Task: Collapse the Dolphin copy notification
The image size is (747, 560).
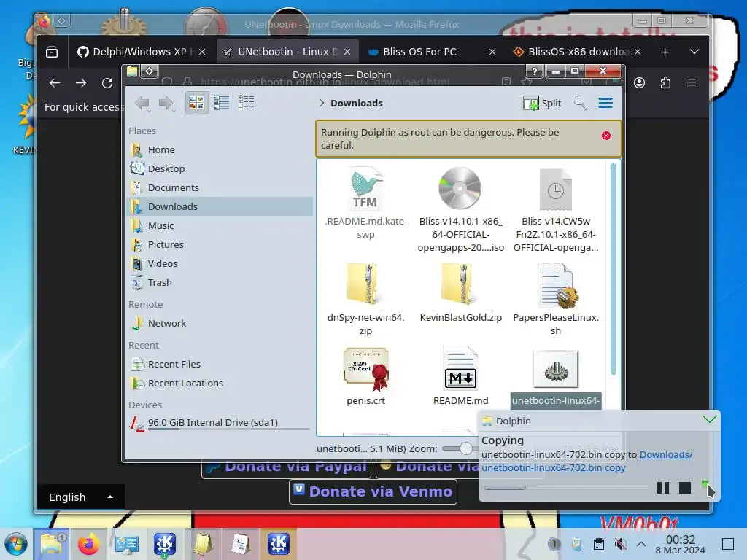Action: pos(709,419)
